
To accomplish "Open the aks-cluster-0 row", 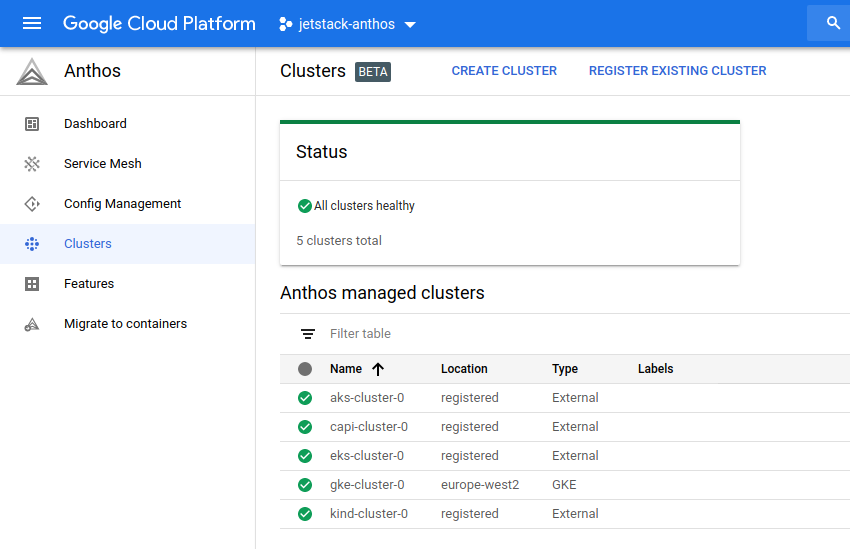I will [x=565, y=398].
